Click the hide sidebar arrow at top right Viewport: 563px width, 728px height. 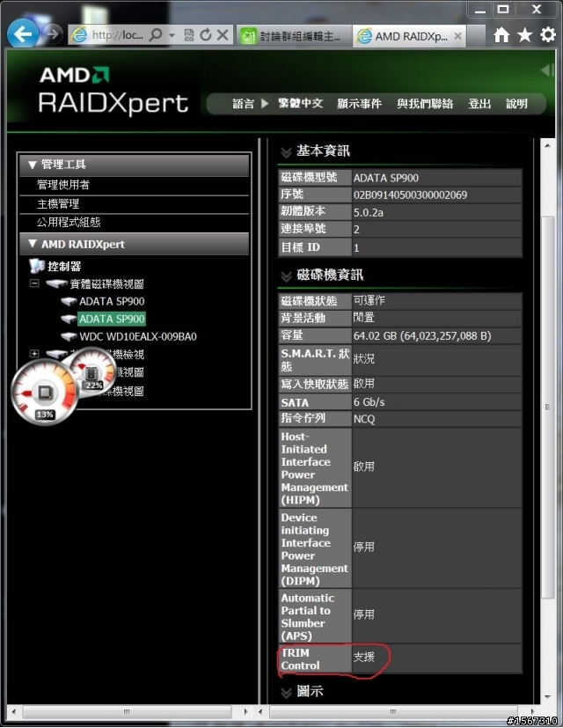pyautogui.click(x=547, y=70)
